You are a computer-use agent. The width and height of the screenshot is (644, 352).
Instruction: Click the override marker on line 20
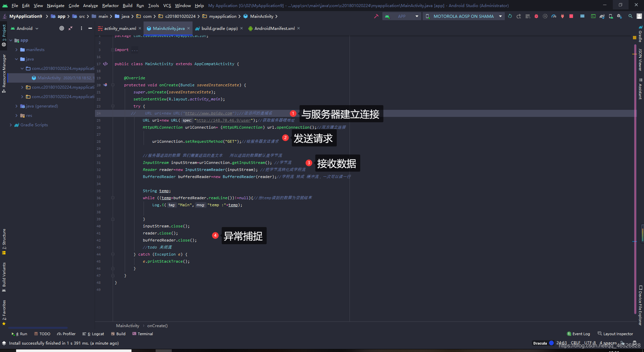[105, 85]
